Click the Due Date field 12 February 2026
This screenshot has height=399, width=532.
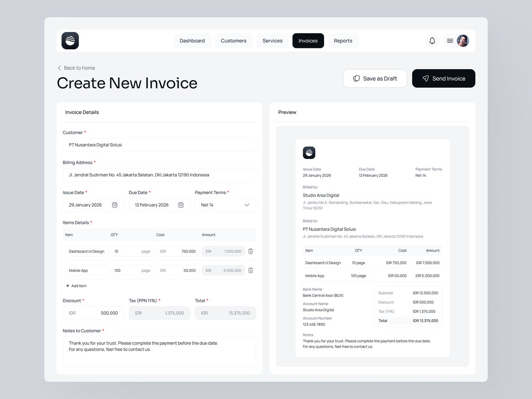click(x=160, y=205)
